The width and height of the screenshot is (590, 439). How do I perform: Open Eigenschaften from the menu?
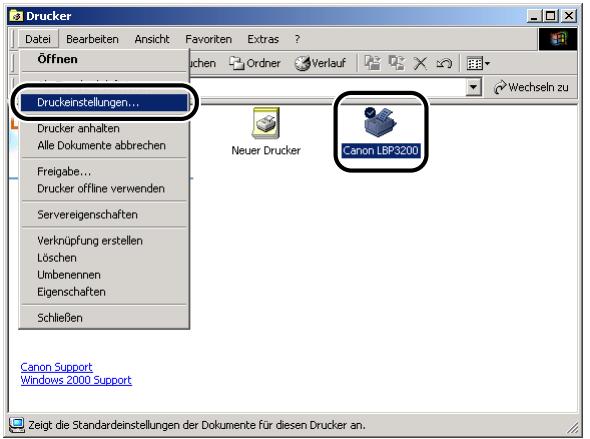(104, 292)
